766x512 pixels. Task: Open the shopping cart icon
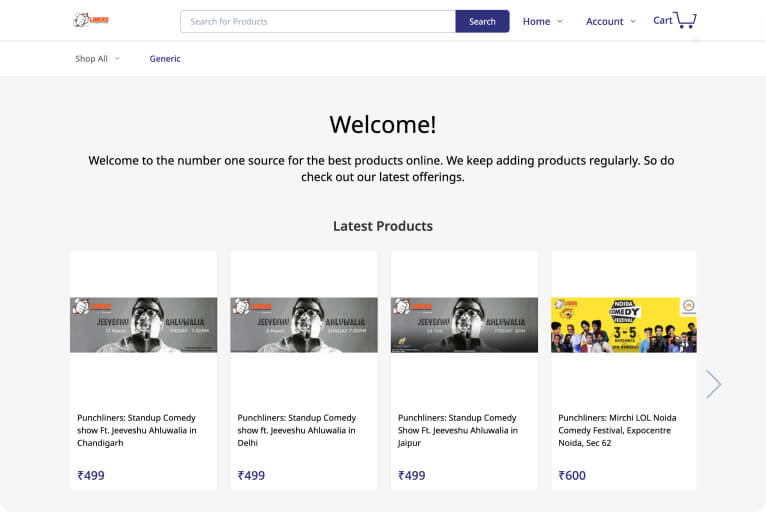pyautogui.click(x=685, y=20)
